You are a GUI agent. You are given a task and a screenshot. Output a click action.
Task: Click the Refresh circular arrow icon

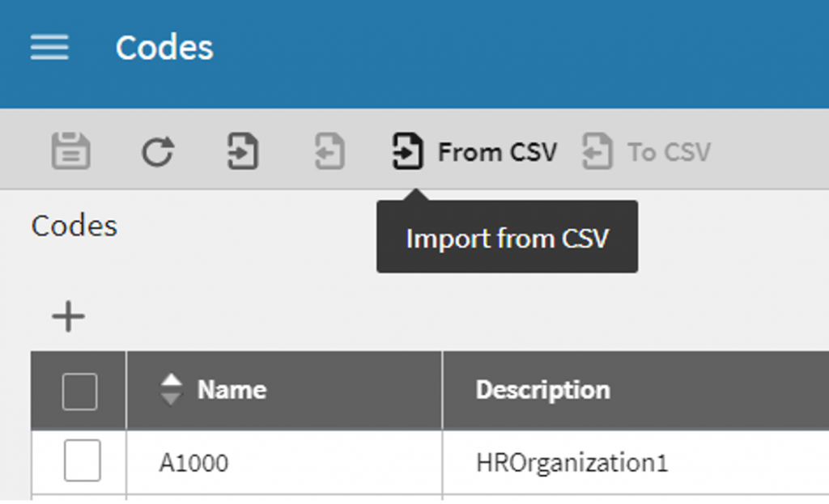coord(158,151)
